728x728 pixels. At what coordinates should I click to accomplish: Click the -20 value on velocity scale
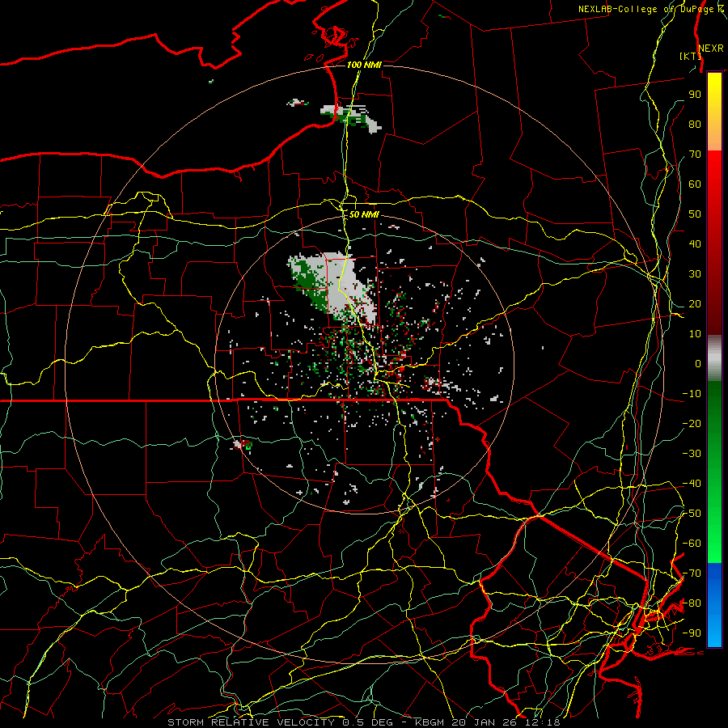coord(692,424)
